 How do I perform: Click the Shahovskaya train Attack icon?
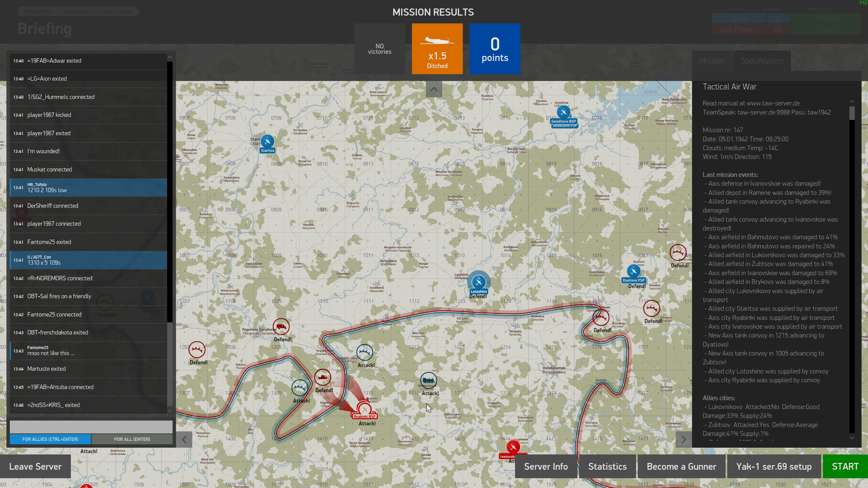[x=429, y=380]
